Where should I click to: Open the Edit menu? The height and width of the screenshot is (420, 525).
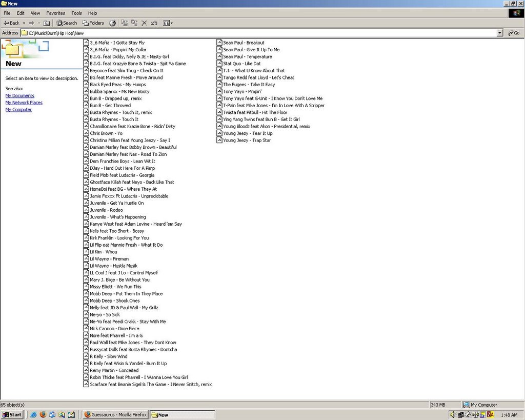click(x=21, y=13)
